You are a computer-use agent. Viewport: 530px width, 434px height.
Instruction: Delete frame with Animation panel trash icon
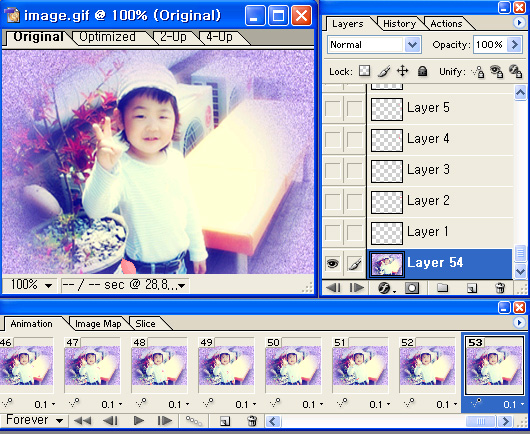pos(251,421)
